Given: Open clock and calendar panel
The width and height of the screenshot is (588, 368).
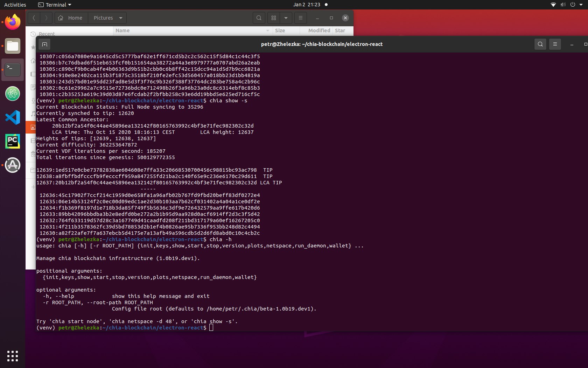Looking at the screenshot, I should pos(307,5).
